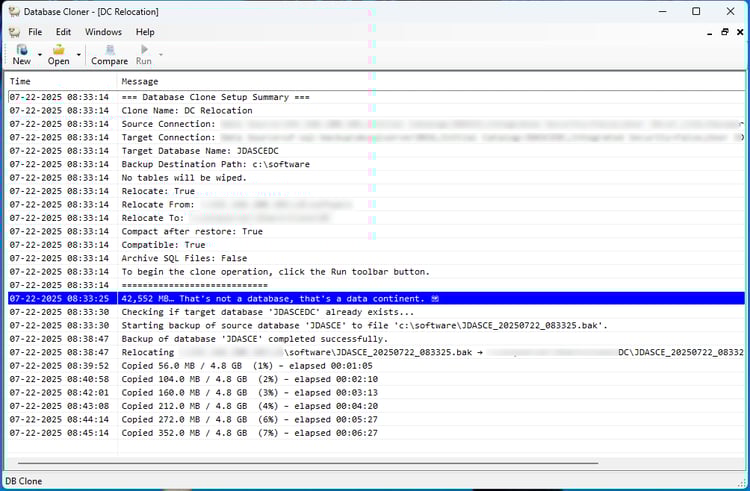
Task: Open the File menu
Action: 35,32
